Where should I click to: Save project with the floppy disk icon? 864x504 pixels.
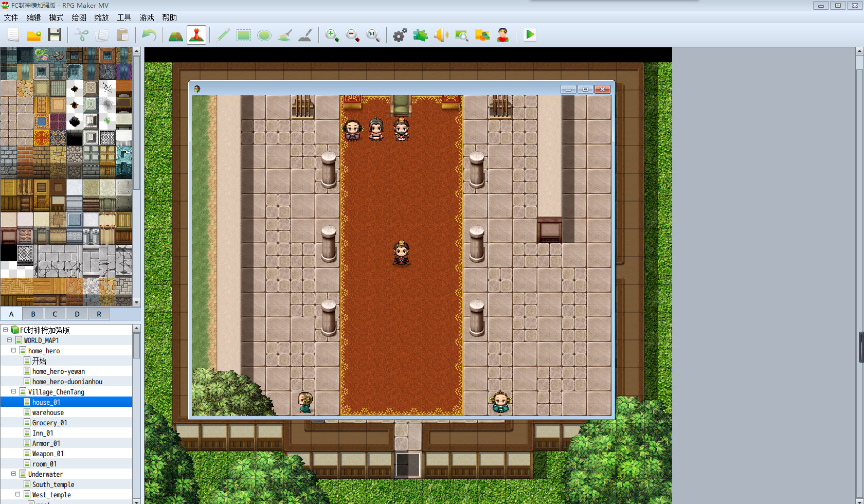click(55, 35)
